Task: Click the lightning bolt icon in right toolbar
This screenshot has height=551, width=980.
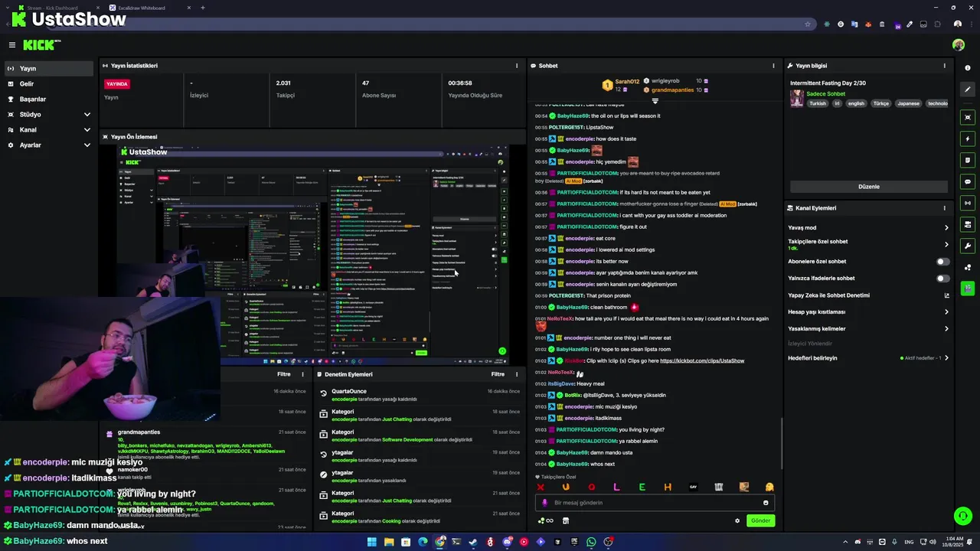Action: 968,139
